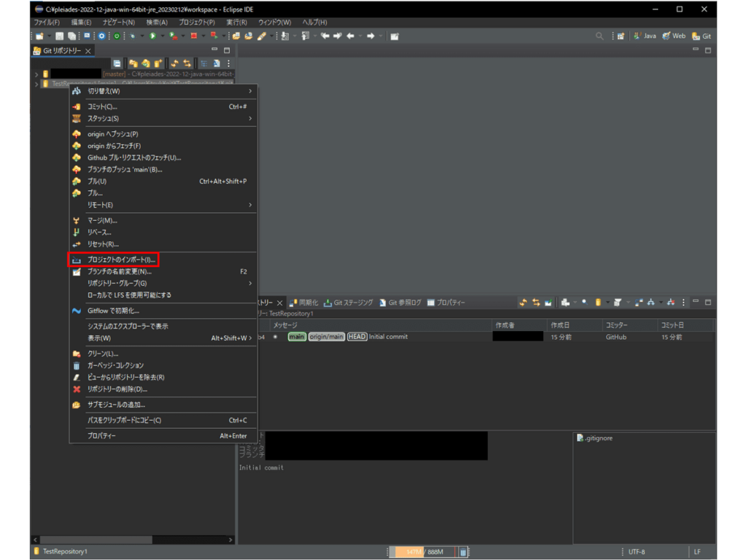Viewport: 747px width, 560px height.
Task: Select パスをクリップボードにコピー(C) item
Action: [163, 421]
